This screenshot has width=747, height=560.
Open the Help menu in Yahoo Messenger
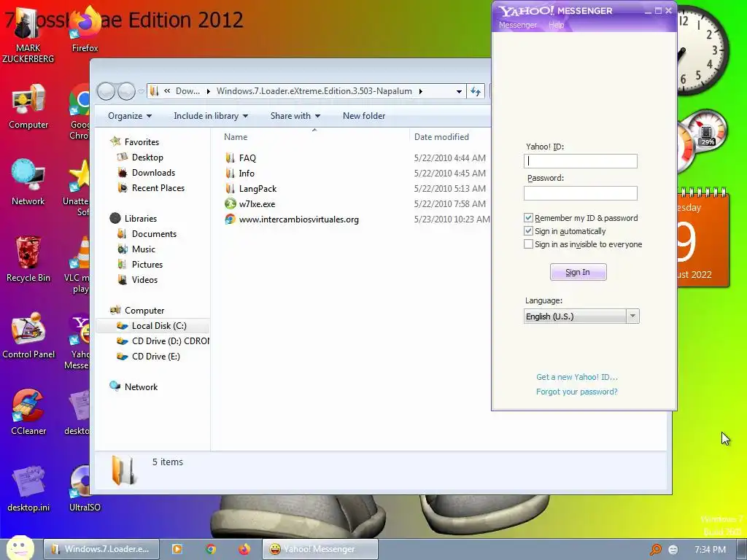tap(556, 25)
